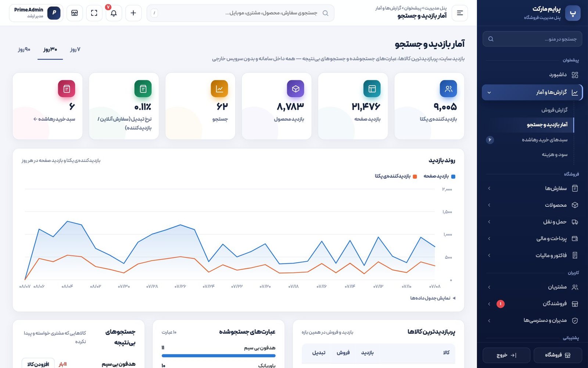Click the هدفون بی سیم search progress bar
588x368 pixels.
point(219,355)
